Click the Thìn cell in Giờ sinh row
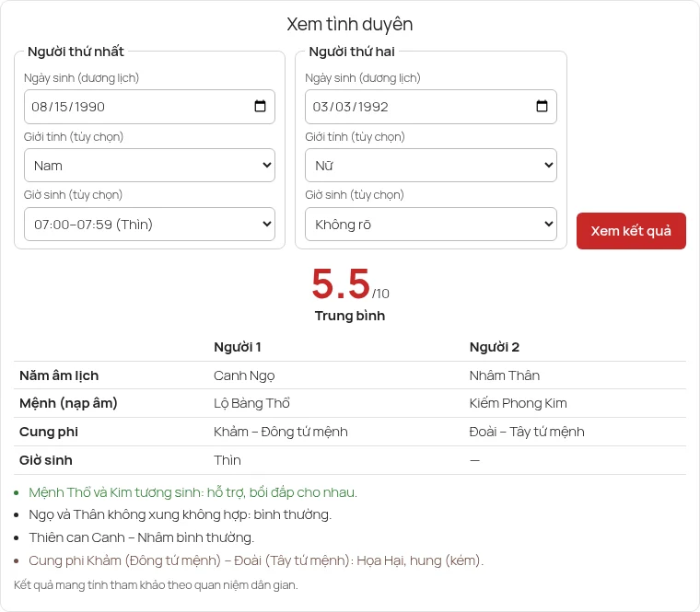The width and height of the screenshot is (700, 612). coord(227,460)
